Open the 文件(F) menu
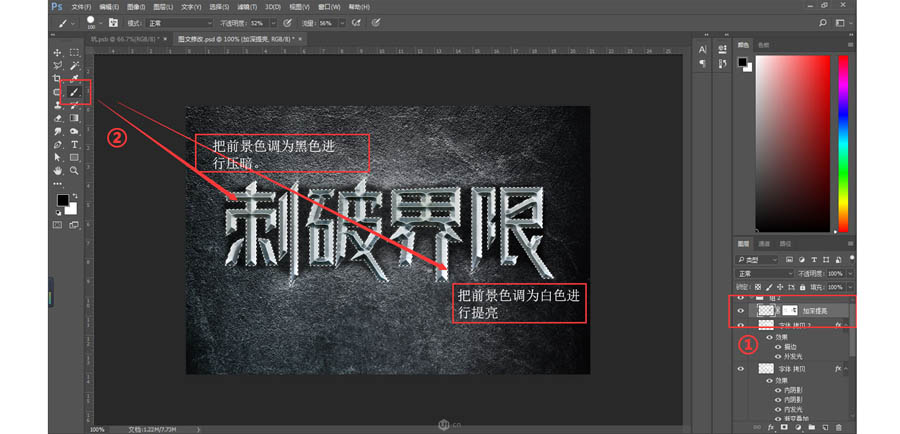Viewport: 900px width, 434px height. (82, 7)
